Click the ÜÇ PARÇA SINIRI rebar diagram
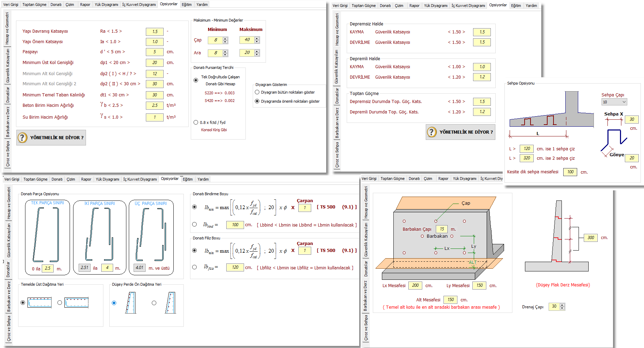The height and width of the screenshot is (348, 644). 151,235
